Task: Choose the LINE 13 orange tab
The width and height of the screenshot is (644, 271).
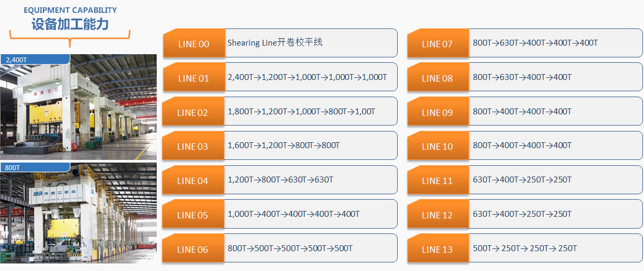Action: tap(437, 249)
